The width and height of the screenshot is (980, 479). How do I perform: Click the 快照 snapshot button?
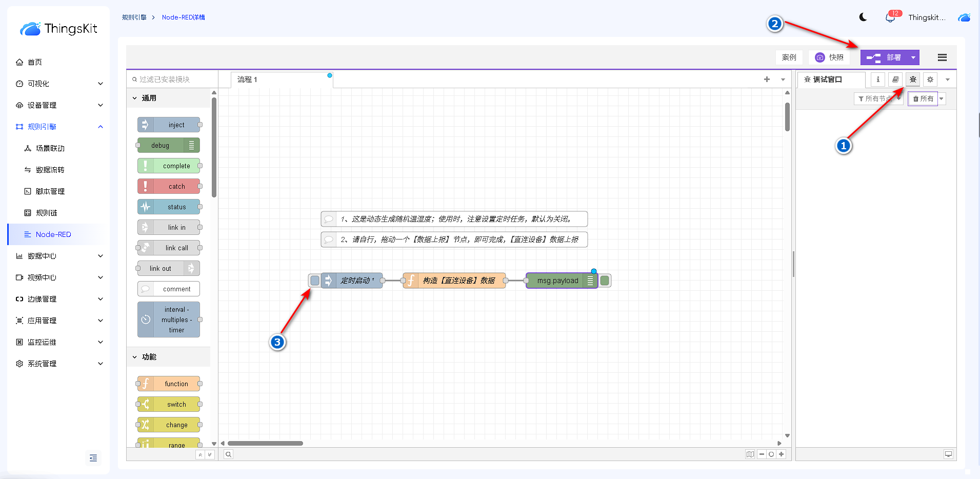coord(829,57)
